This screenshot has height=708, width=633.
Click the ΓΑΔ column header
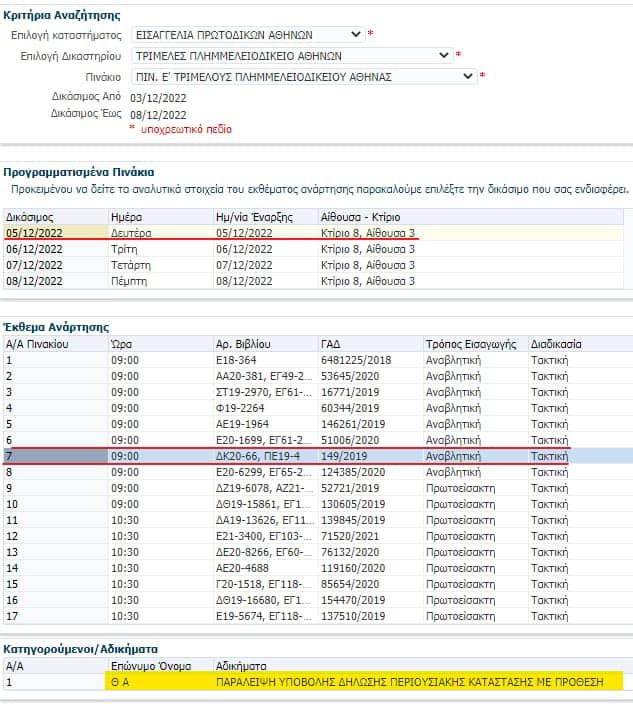(x=370, y=344)
